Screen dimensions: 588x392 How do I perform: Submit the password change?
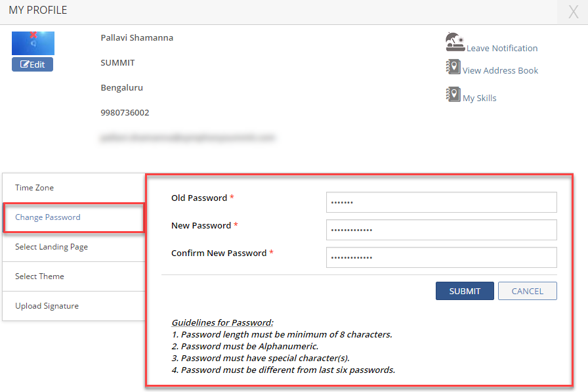(x=465, y=291)
